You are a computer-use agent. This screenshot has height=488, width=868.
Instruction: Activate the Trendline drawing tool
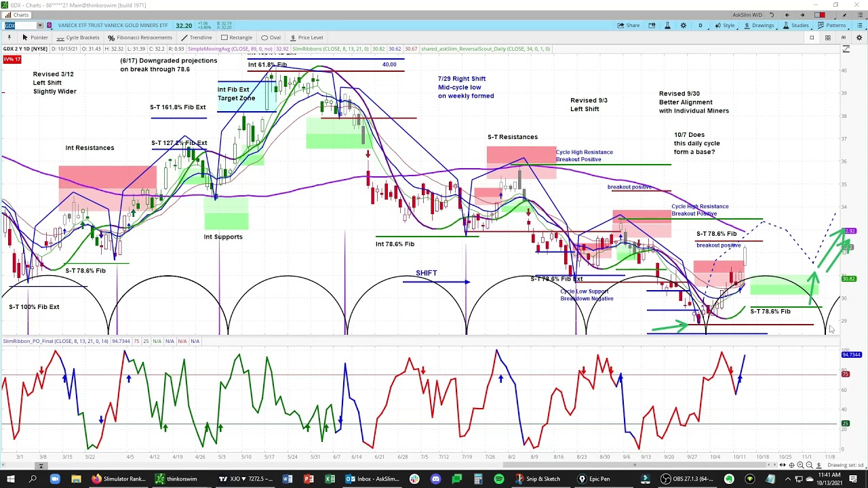click(x=196, y=37)
